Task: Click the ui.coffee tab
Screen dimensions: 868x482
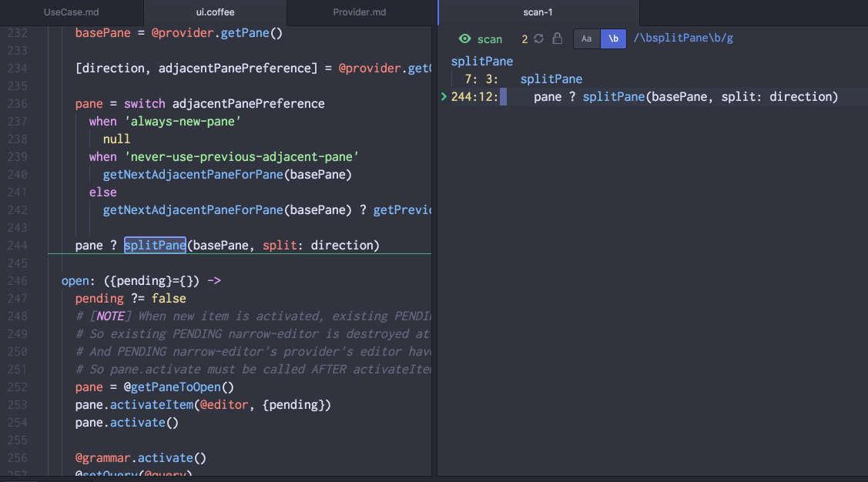Action: [215, 12]
